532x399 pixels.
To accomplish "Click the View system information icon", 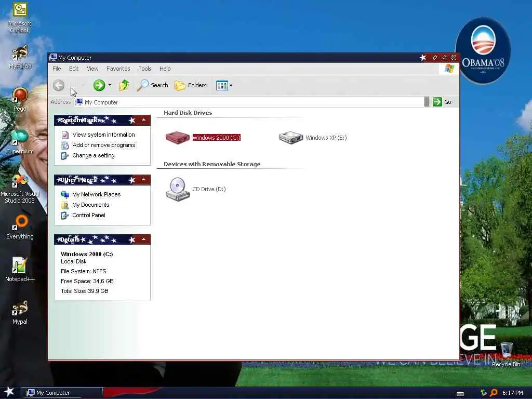I will pos(65,135).
